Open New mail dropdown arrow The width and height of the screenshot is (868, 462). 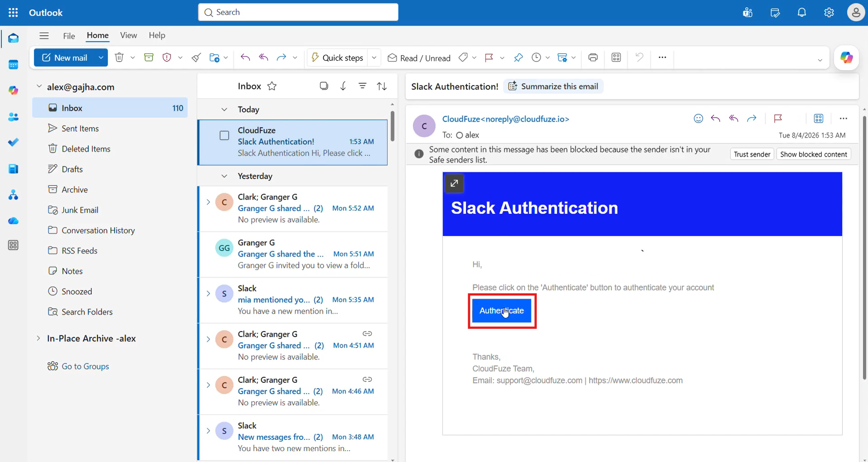(101, 57)
